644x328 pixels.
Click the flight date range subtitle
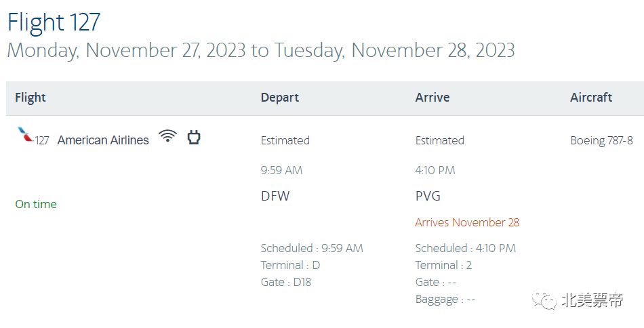pyautogui.click(x=261, y=50)
